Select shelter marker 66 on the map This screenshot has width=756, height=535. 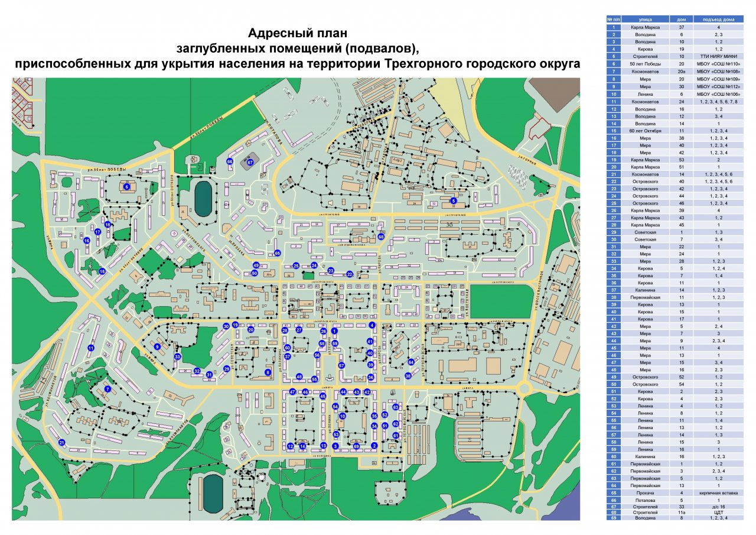point(230,161)
